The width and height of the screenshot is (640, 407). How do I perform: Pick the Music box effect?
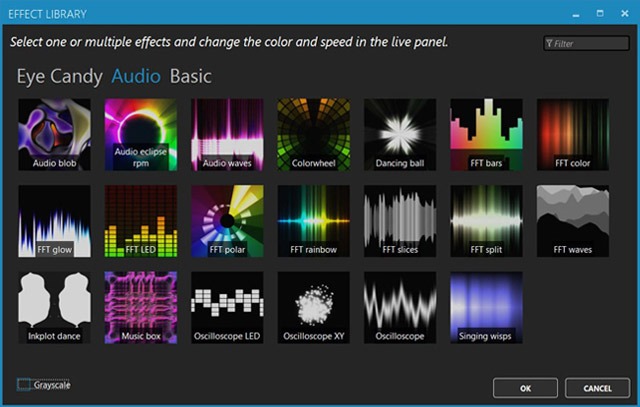[141, 307]
